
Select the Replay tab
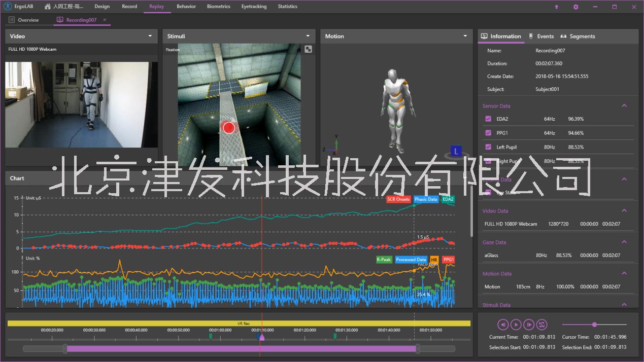pyautogui.click(x=157, y=7)
